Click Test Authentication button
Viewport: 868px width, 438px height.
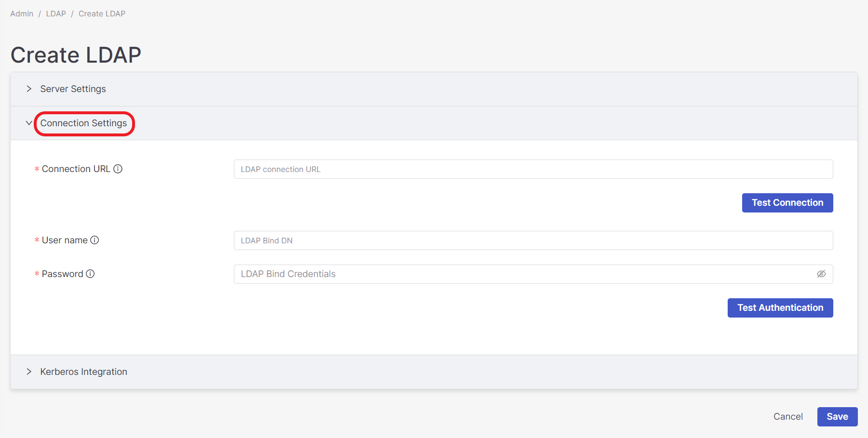780,308
